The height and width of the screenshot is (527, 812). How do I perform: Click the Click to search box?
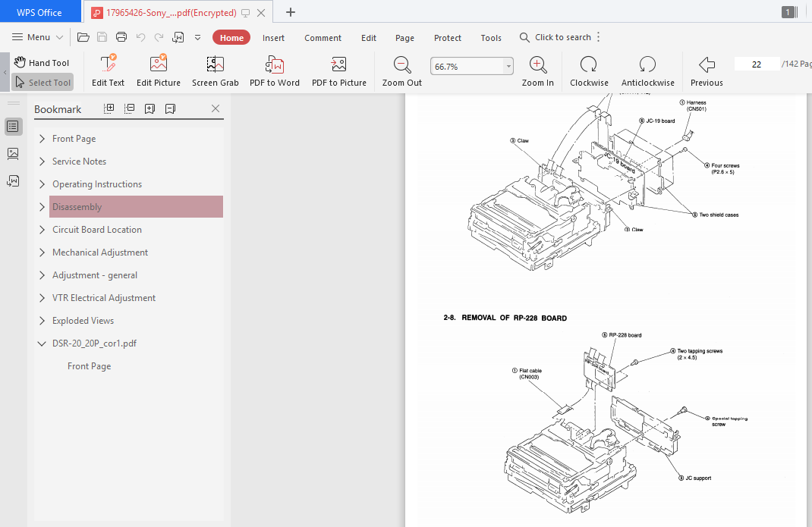[555, 37]
